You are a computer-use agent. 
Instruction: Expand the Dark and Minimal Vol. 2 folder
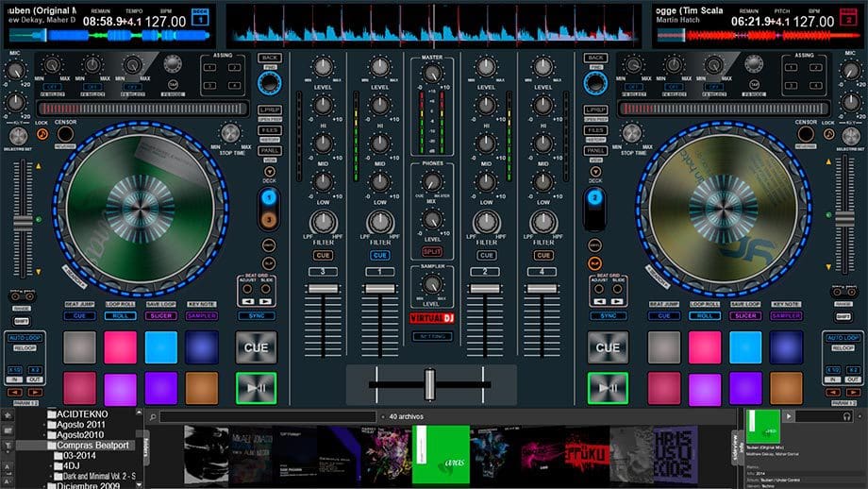tap(52, 477)
